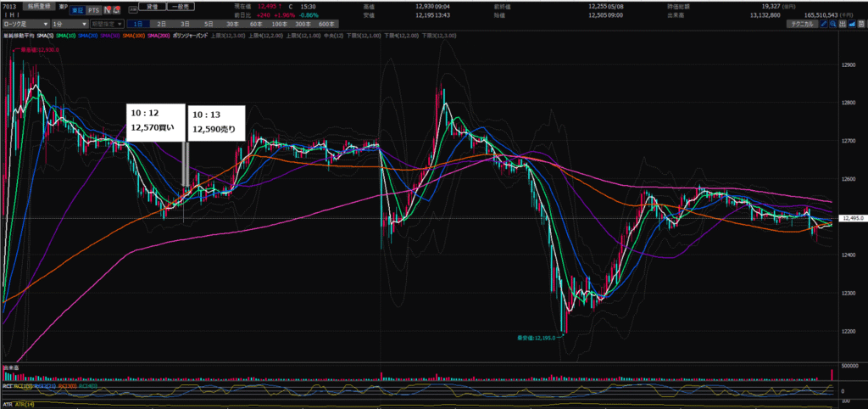Viewport: 868px width, 409px height.
Task: Click the 出来高 volume panel label
Action: point(11,367)
